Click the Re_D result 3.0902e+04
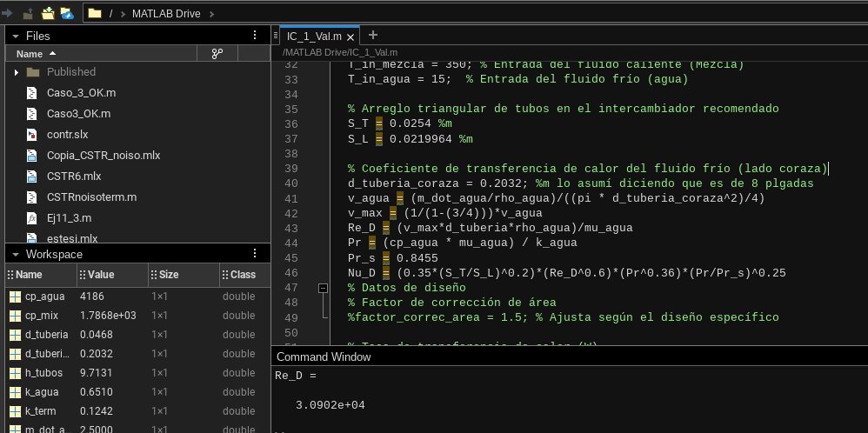 [330, 405]
